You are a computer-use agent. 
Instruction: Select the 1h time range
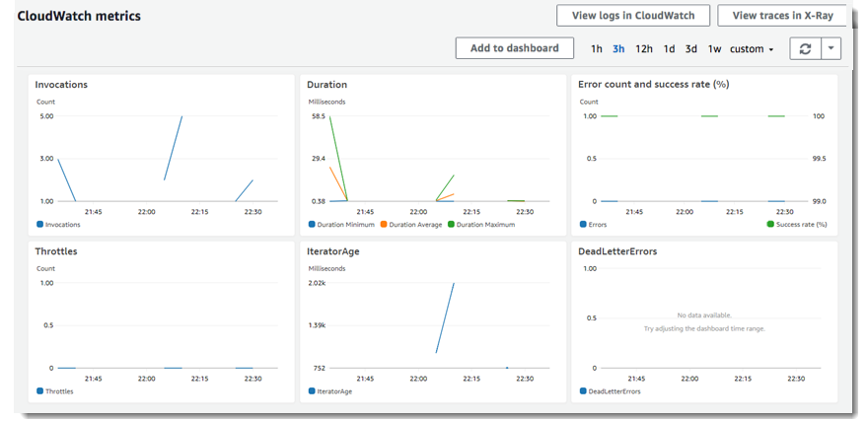point(597,49)
